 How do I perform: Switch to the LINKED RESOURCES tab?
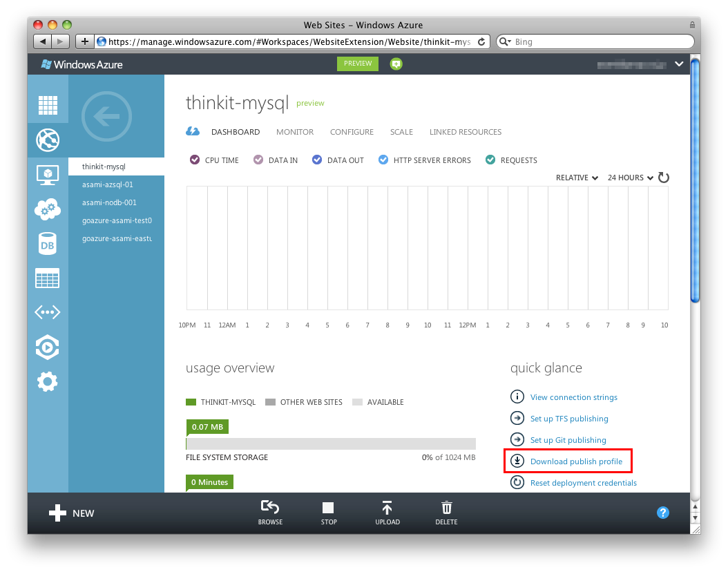(x=466, y=132)
